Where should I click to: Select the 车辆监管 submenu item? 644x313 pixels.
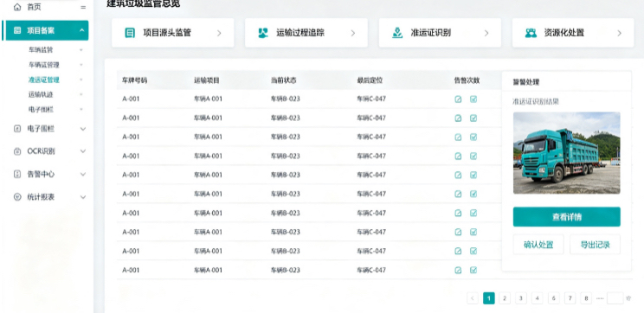click(41, 50)
